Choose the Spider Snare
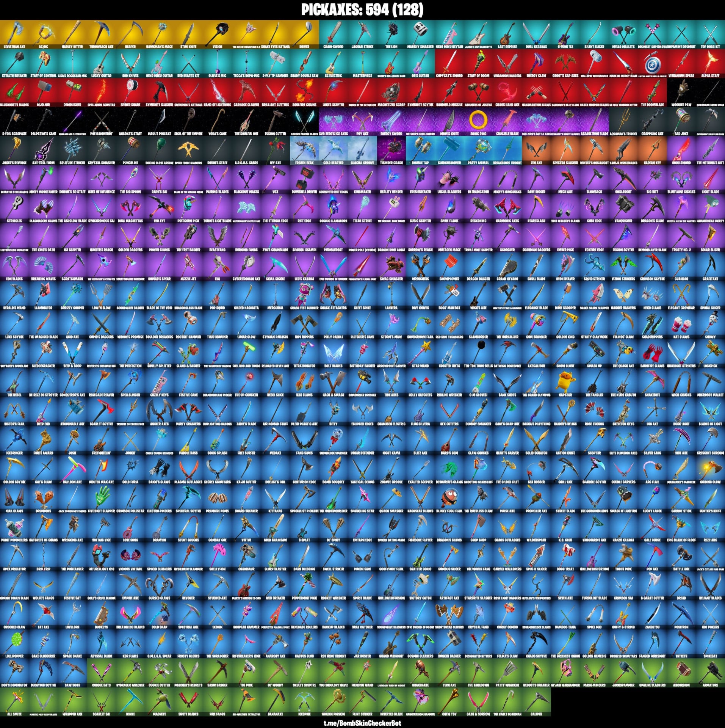This screenshot has width=725, height=728. click(x=130, y=93)
